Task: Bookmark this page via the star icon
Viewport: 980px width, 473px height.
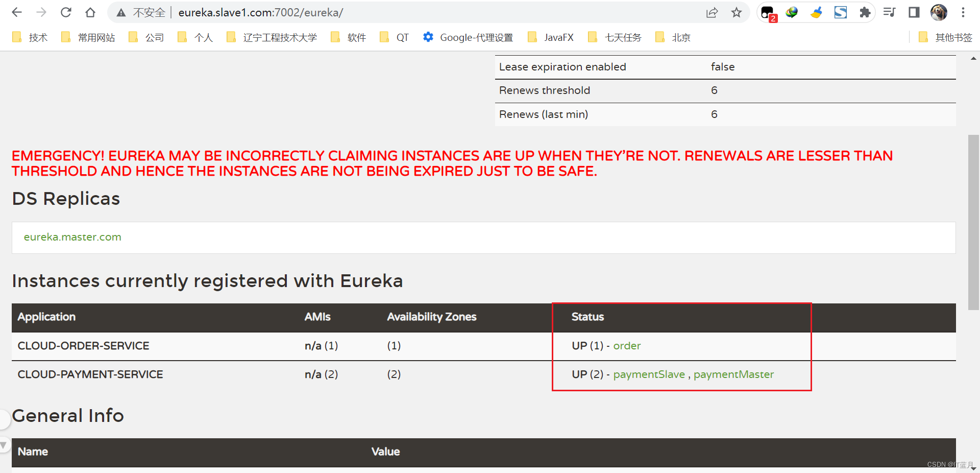Action: [x=737, y=12]
